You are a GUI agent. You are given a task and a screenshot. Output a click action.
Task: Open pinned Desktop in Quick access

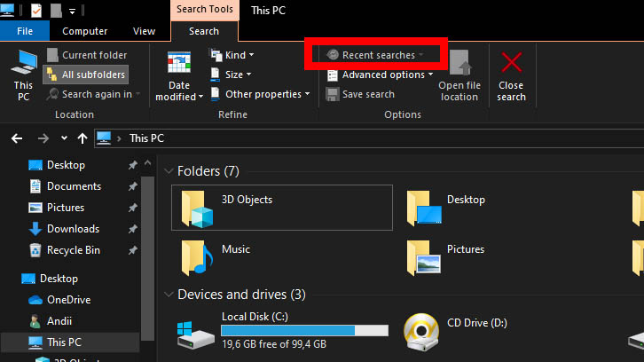coord(66,165)
